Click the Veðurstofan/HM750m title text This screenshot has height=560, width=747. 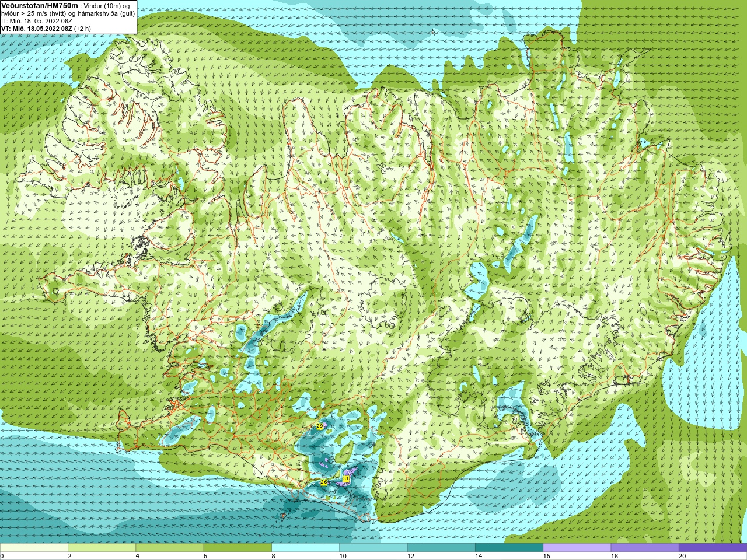coord(40,5)
